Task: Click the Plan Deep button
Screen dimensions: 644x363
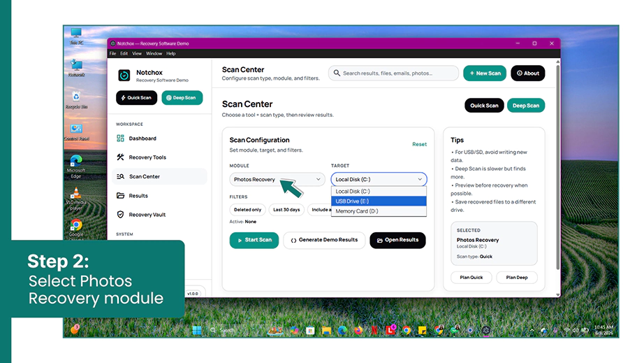Action: [x=517, y=278]
